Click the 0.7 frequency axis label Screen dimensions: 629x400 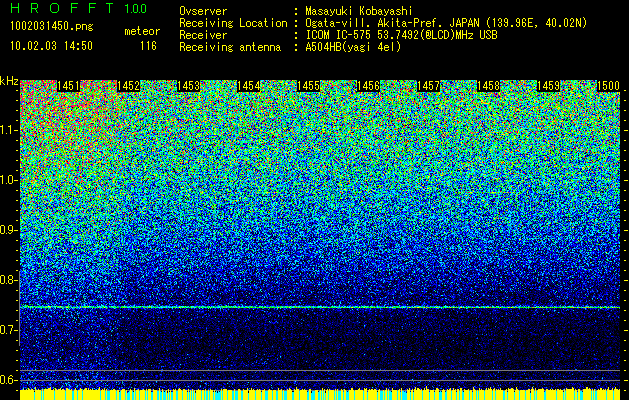click(9, 330)
